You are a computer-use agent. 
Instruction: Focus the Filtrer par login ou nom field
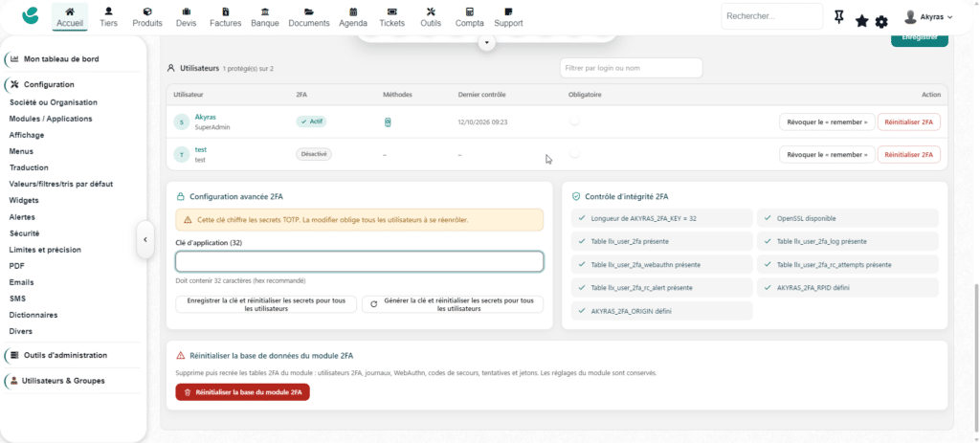(x=632, y=68)
